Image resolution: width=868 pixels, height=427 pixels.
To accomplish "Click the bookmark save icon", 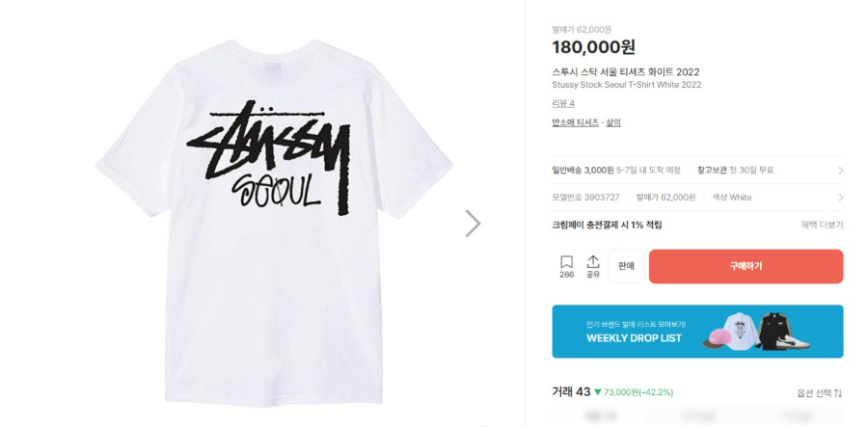I will (566, 262).
